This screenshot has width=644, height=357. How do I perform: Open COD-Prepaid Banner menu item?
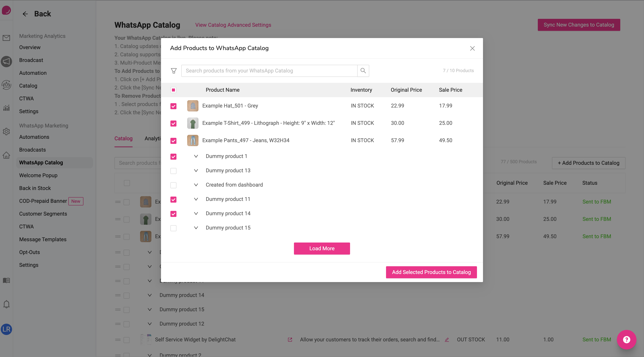tap(43, 201)
